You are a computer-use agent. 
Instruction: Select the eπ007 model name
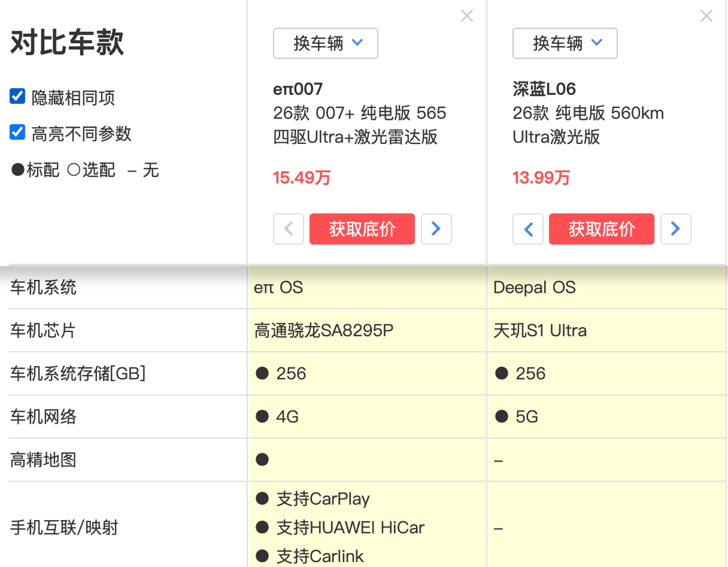coord(297,89)
